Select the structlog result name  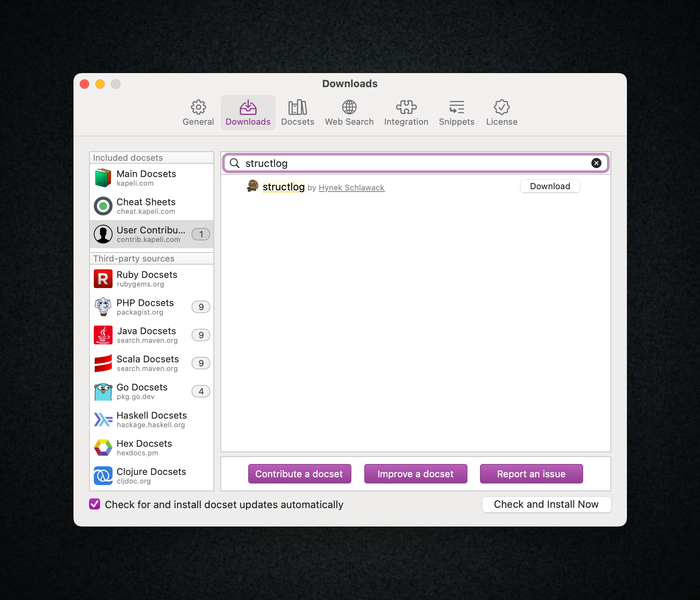(x=283, y=187)
